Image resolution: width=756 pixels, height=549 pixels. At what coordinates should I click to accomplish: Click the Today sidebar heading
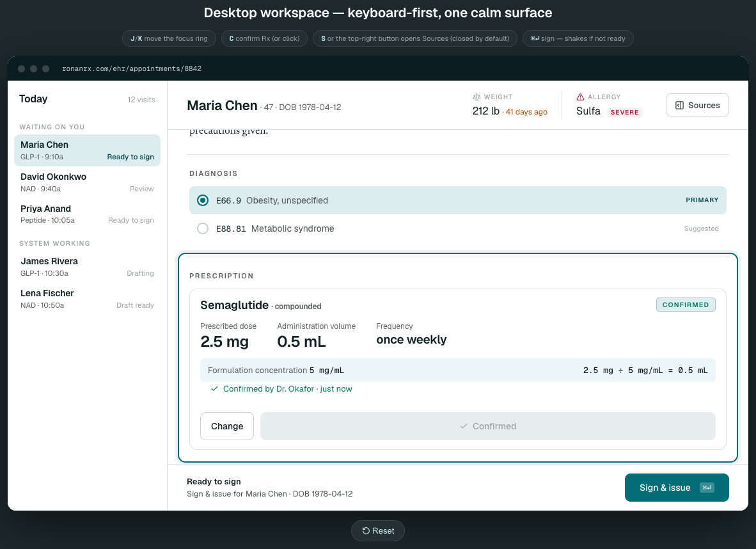coord(33,99)
